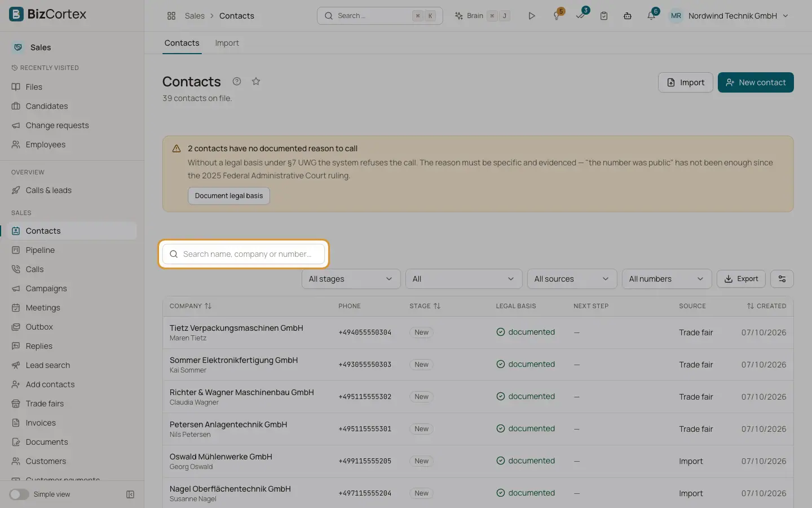The height and width of the screenshot is (508, 812).
Task: Click the Document legal basis button
Action: [229, 196]
